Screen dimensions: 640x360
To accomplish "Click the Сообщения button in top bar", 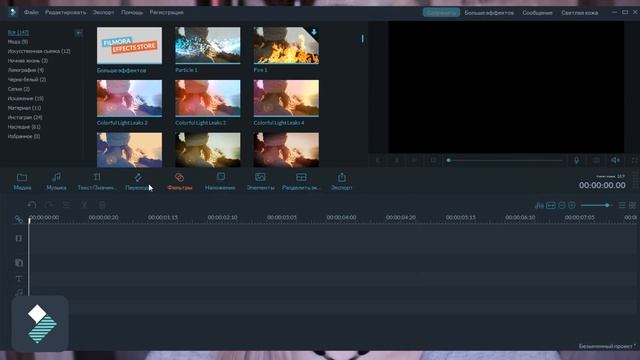I will (537, 13).
